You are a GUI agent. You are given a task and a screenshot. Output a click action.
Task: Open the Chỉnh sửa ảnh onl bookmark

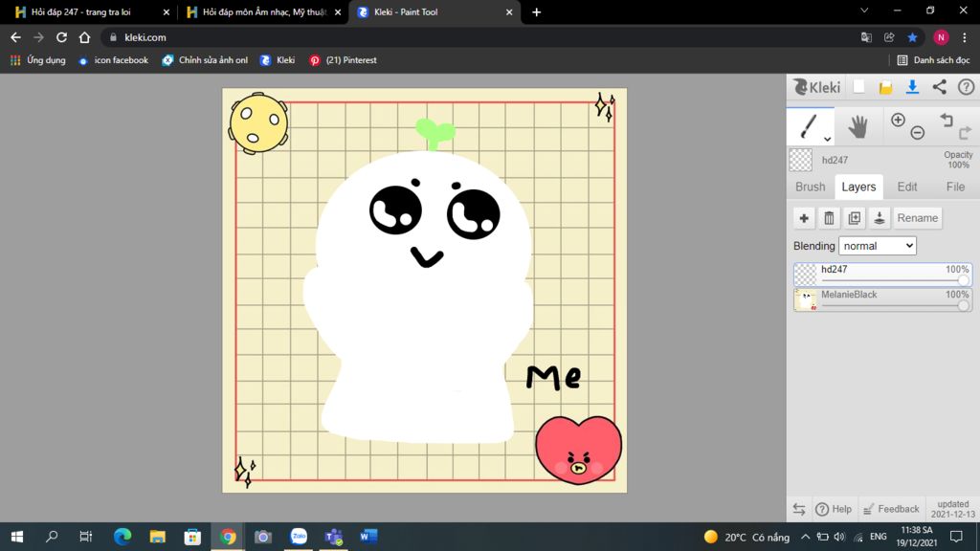pyautogui.click(x=205, y=60)
